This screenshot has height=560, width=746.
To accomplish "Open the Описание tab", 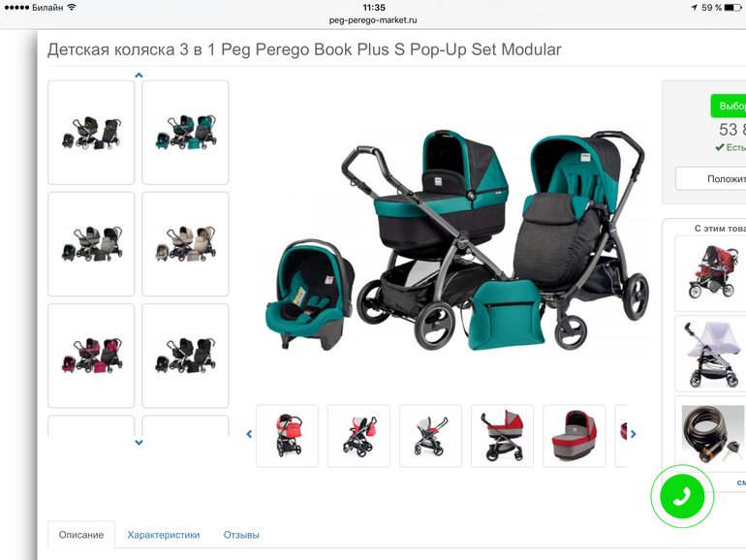I will click(81, 535).
